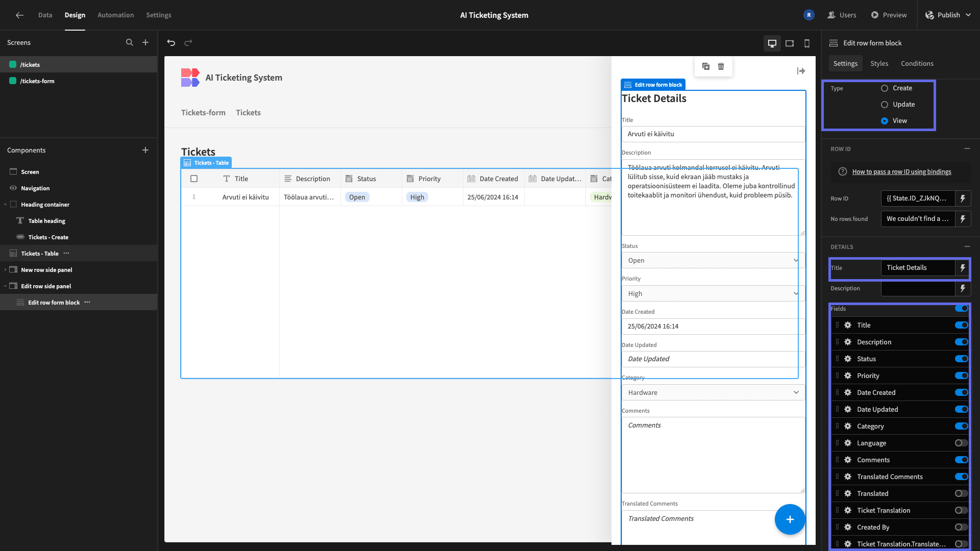Screen dimensions: 980x551
Task: Switch to tablet preview device icon
Action: 790,43
